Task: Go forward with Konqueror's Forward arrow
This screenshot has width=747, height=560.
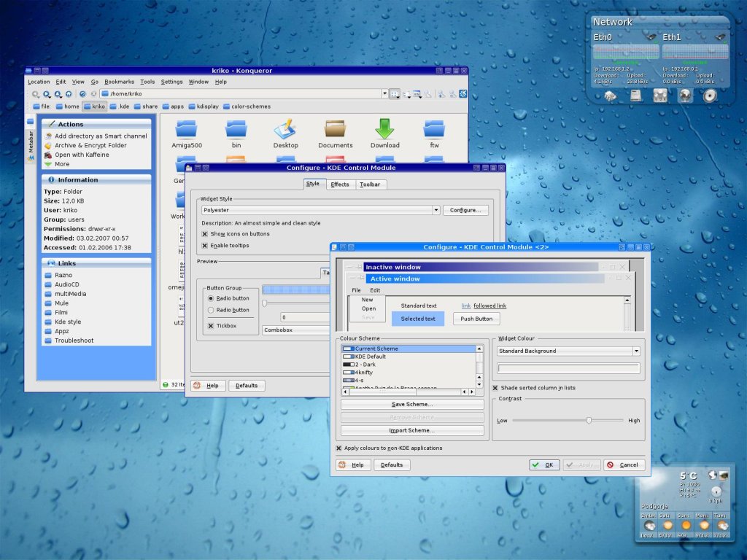Action: click(47, 94)
